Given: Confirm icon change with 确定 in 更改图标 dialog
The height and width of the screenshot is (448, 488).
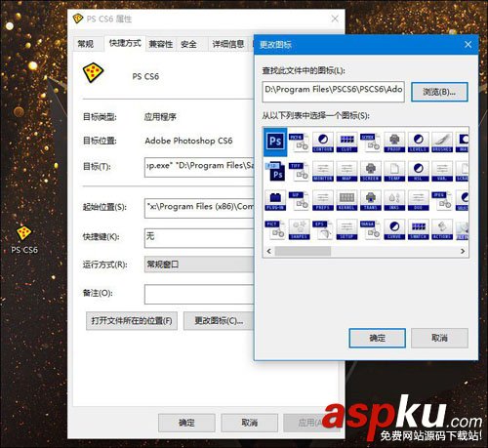Looking at the screenshot, I should pos(378,338).
